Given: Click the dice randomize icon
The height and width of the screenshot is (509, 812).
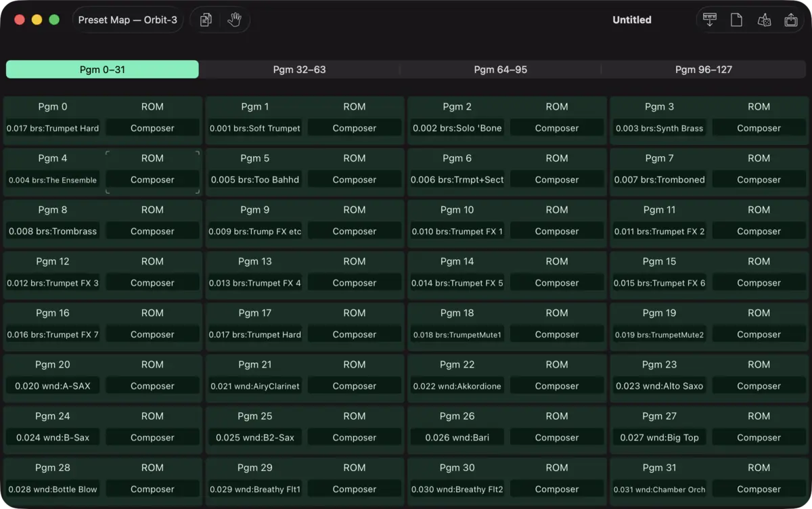Looking at the screenshot, I should coord(764,20).
